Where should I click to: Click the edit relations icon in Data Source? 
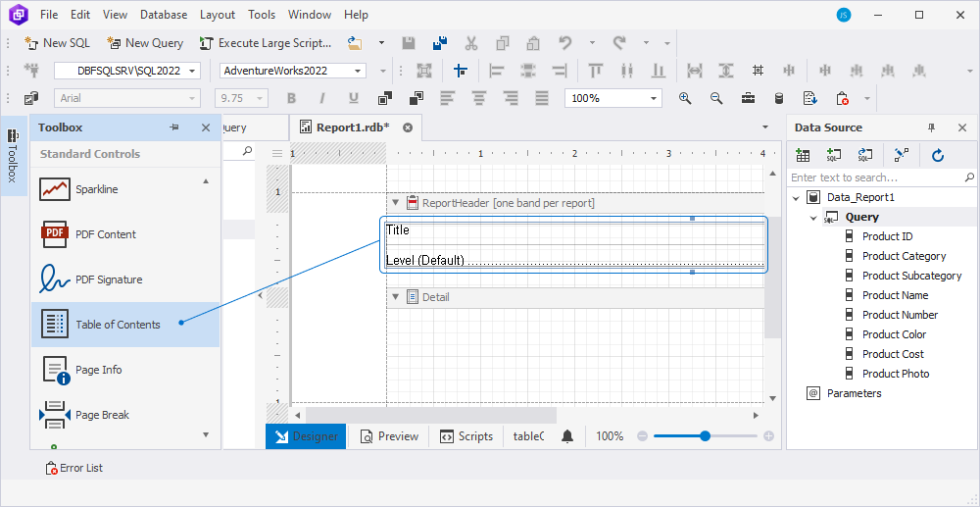coord(902,155)
